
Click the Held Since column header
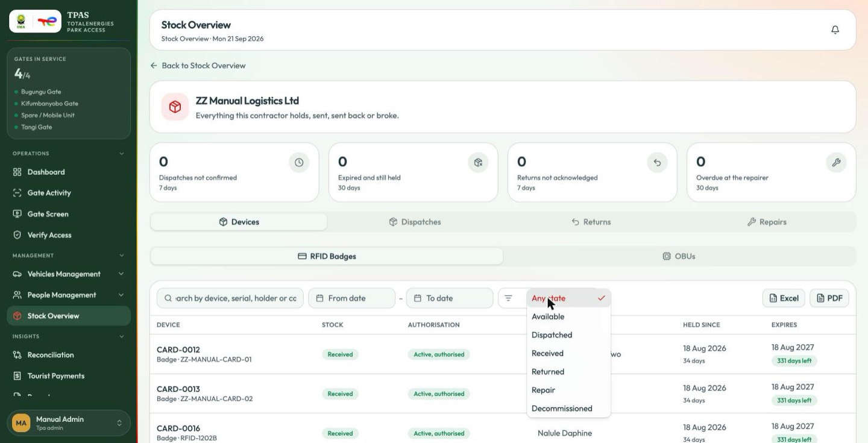pyautogui.click(x=701, y=325)
